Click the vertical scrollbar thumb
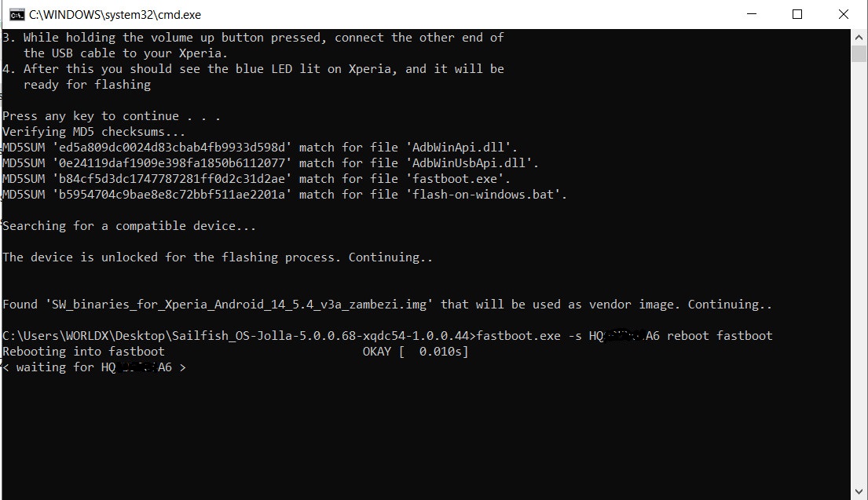 859,54
